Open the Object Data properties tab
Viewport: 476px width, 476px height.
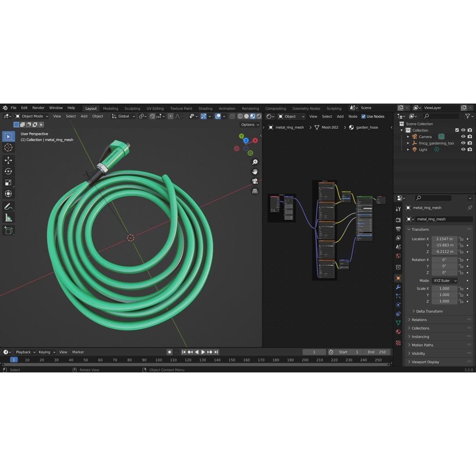pos(398,323)
